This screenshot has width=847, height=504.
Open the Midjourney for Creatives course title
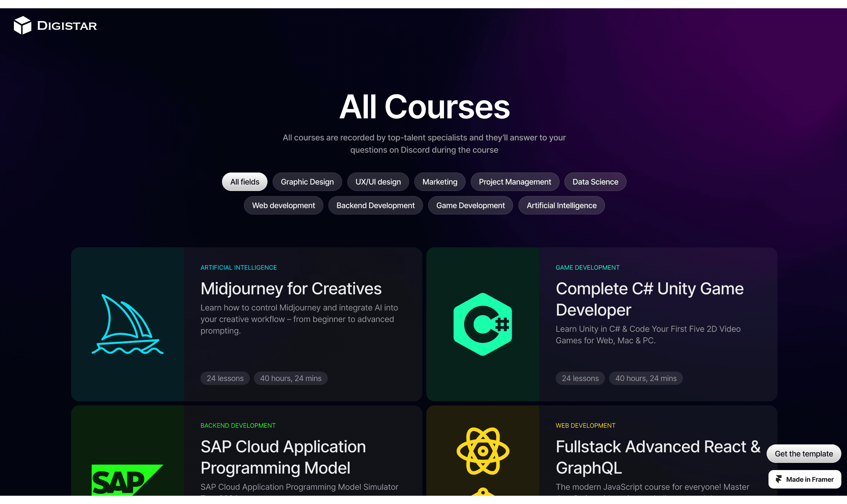(x=291, y=289)
